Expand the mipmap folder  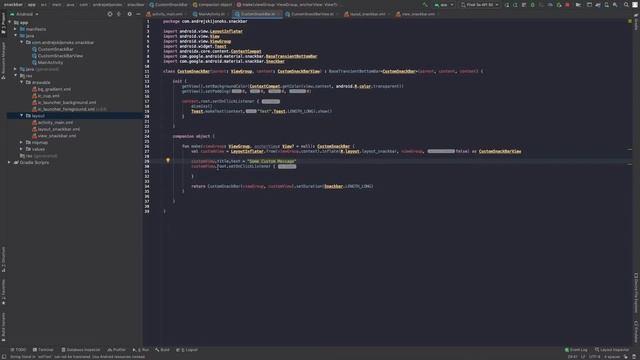click(x=22, y=142)
